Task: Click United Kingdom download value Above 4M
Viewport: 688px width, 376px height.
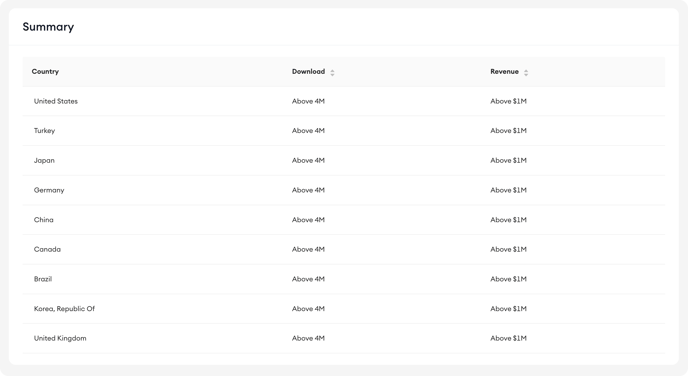Action: tap(308, 338)
